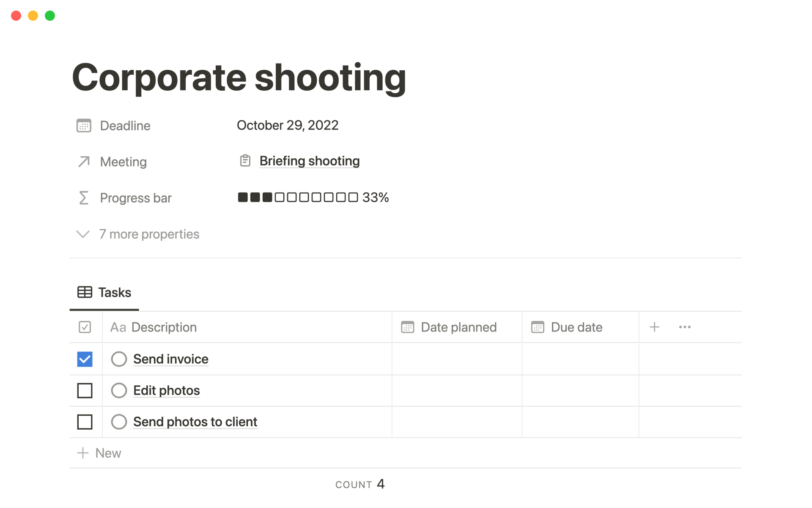Screen dimensions: 812x508
Task: Open the Send photos to client task
Action: 195,422
